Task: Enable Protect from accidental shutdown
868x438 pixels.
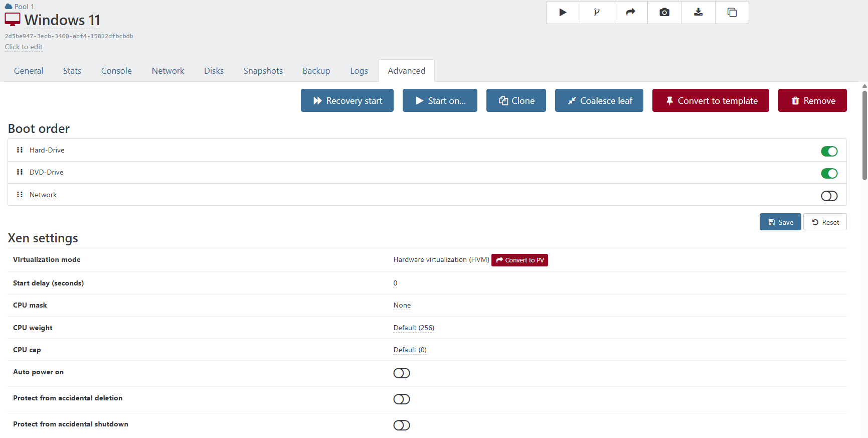Action: (x=402, y=425)
